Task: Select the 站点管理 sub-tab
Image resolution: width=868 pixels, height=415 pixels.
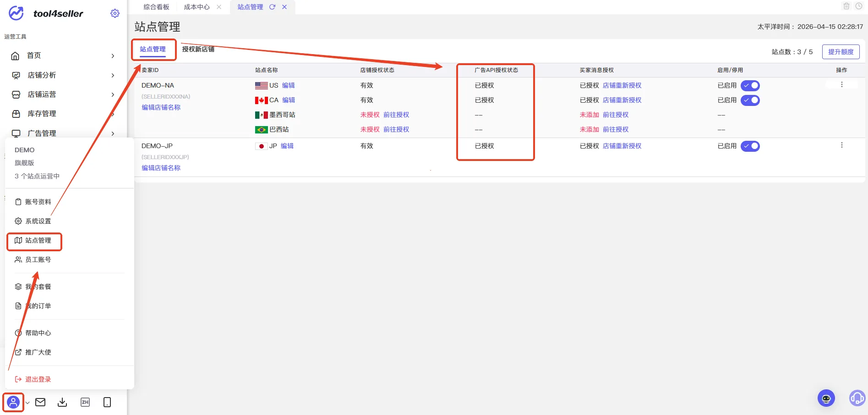Action: (153, 49)
